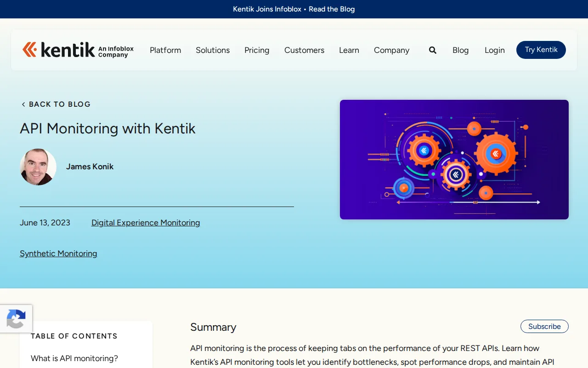
Task: Open the Platform menu
Action: pyautogui.click(x=165, y=50)
